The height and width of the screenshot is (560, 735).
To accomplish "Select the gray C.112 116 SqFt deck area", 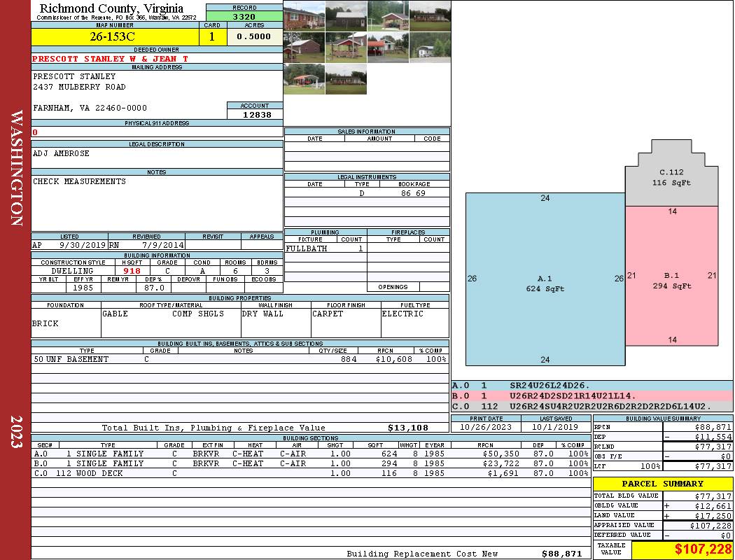I will (672, 177).
